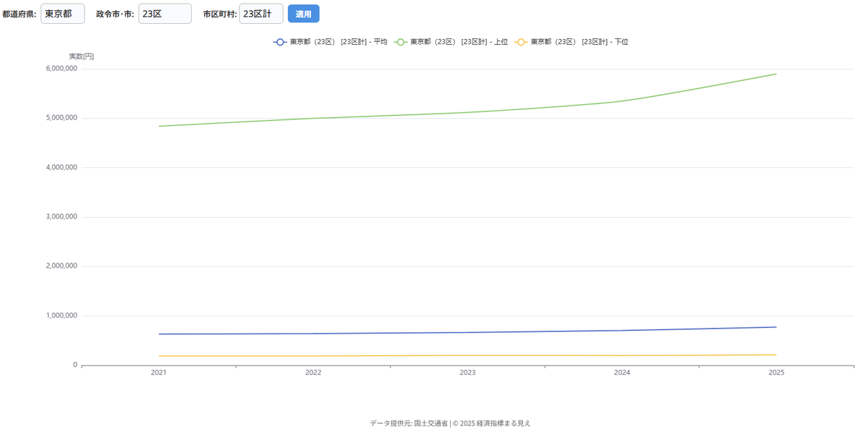Click the green 上位 legend marker icon

pos(400,42)
